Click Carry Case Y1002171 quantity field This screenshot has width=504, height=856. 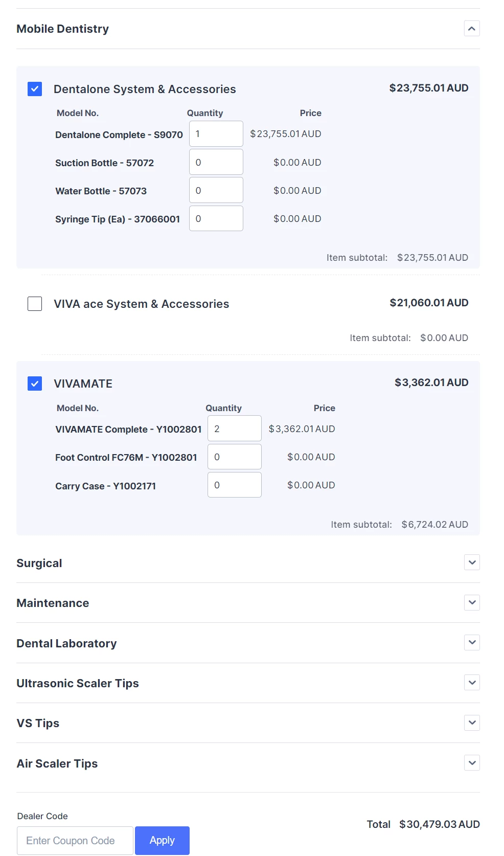[235, 485]
